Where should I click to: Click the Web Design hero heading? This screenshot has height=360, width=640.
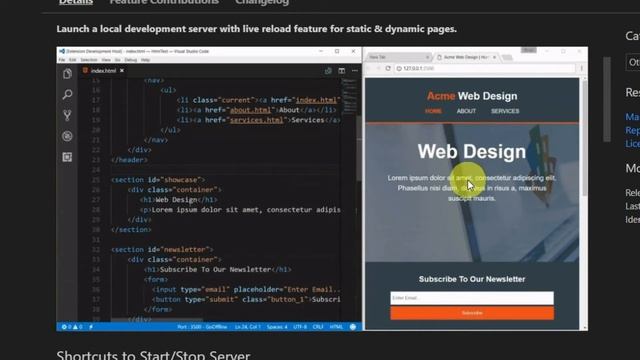(472, 151)
